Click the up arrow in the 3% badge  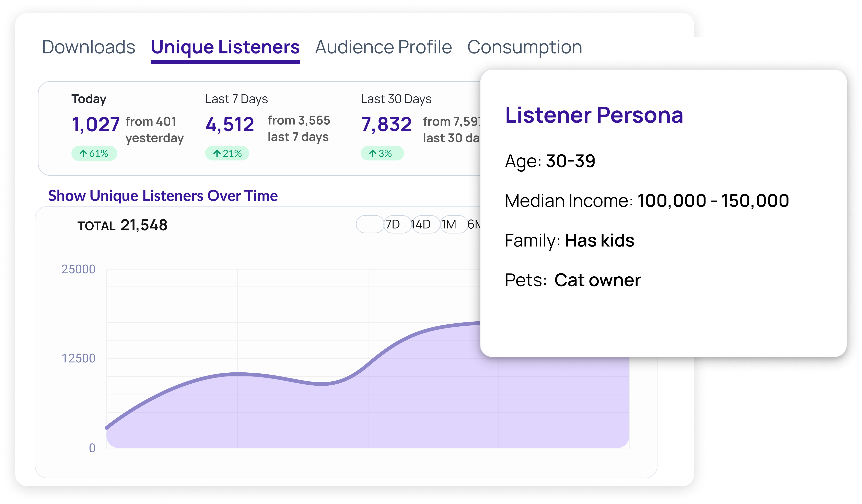(373, 154)
